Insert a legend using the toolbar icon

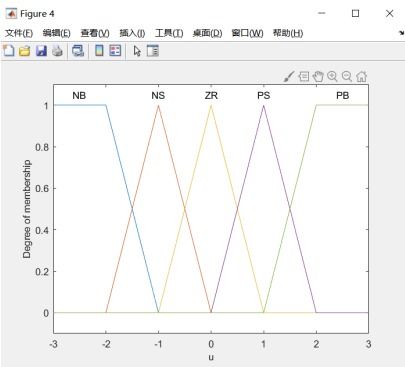click(x=115, y=51)
